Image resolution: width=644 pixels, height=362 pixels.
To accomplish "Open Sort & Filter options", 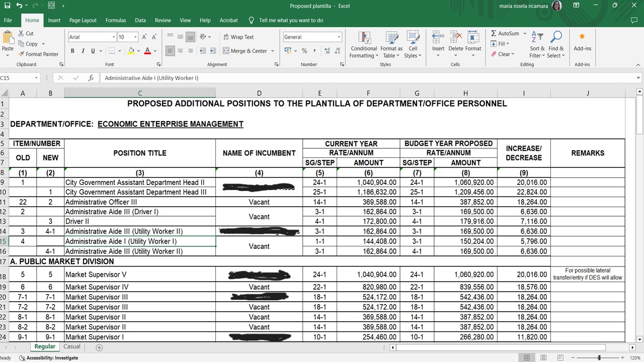I will (537, 45).
